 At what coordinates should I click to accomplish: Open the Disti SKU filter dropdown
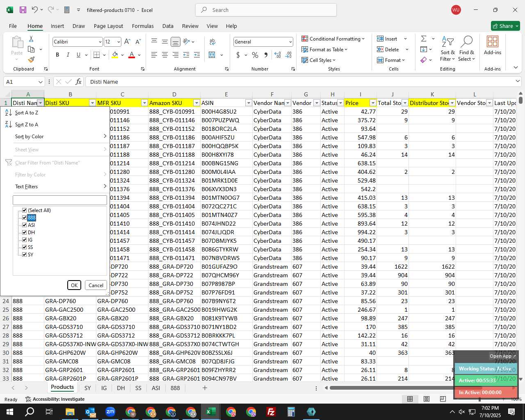point(92,103)
